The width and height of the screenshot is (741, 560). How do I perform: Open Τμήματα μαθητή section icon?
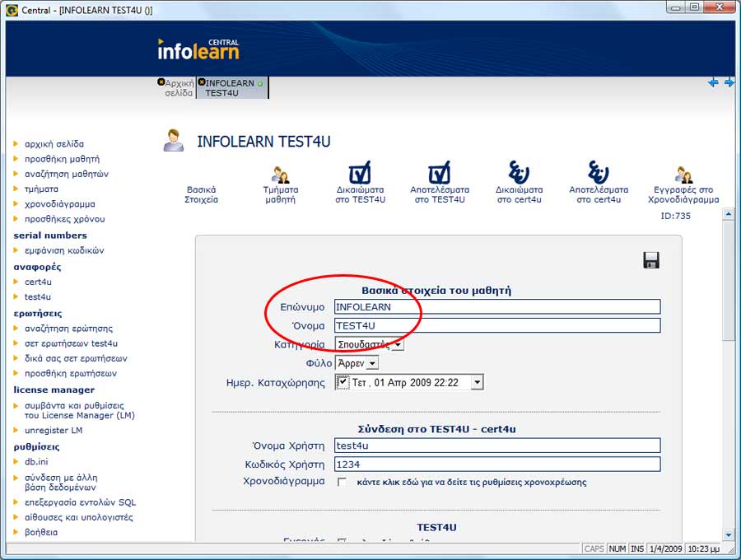pos(280,175)
